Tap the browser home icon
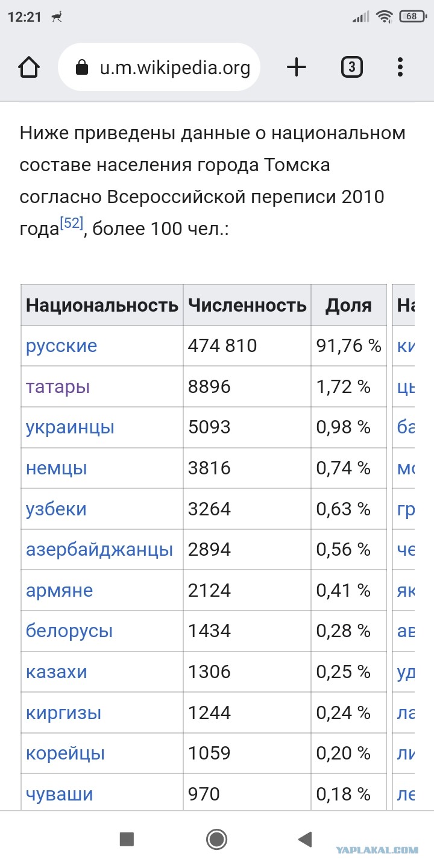434x868 pixels. [29, 68]
